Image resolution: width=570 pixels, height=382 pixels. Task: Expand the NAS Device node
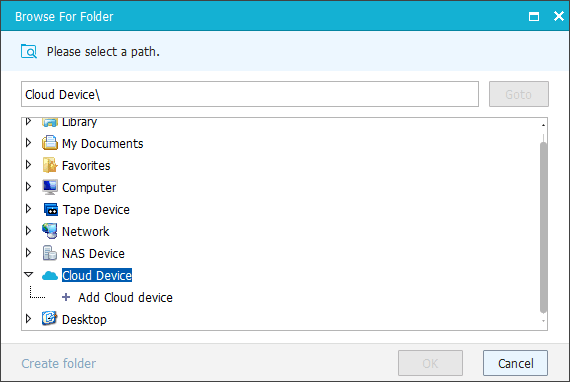pos(28,253)
